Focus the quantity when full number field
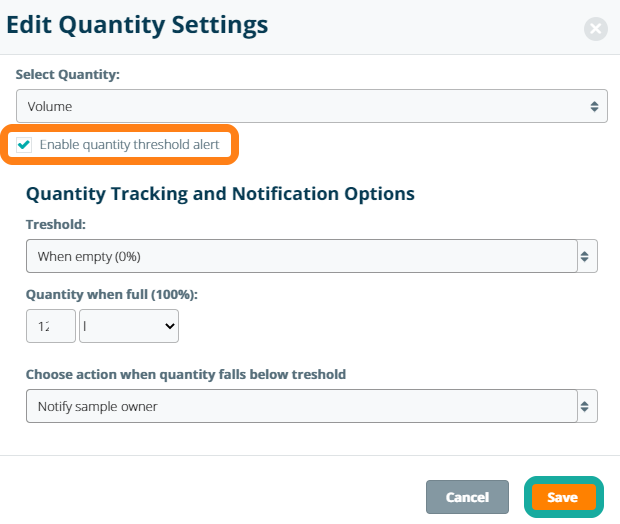620x524 pixels. (x=50, y=325)
